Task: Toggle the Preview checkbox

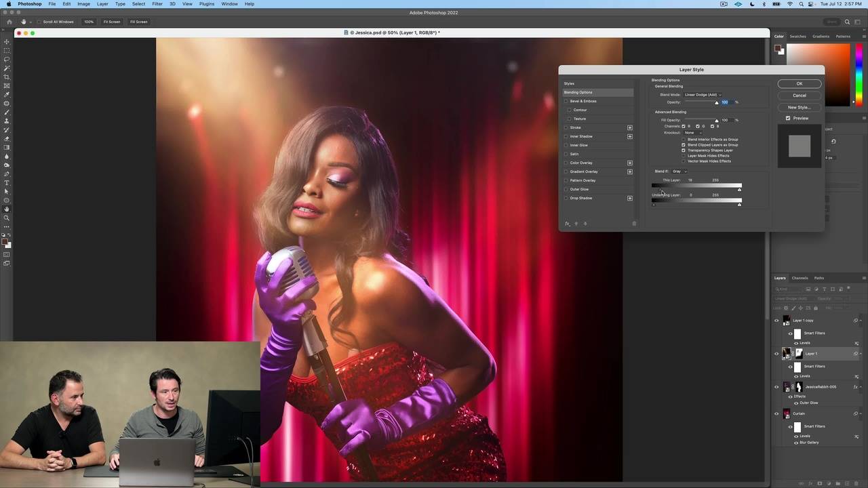Action: coord(788,118)
